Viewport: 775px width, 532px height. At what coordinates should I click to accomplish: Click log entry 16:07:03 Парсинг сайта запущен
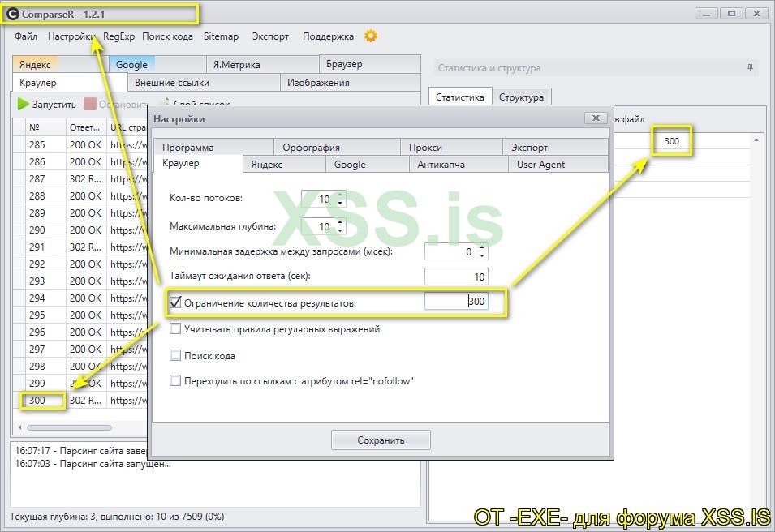[93, 464]
